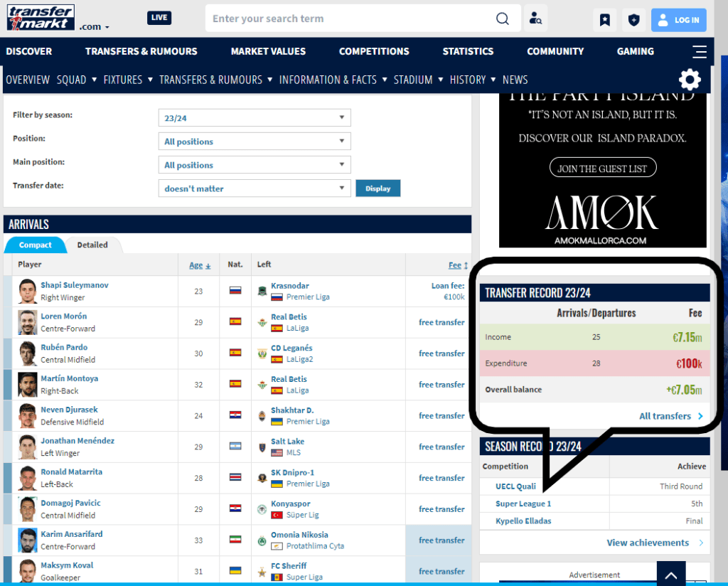Open the Main position dropdown
728x586 pixels.
click(255, 165)
